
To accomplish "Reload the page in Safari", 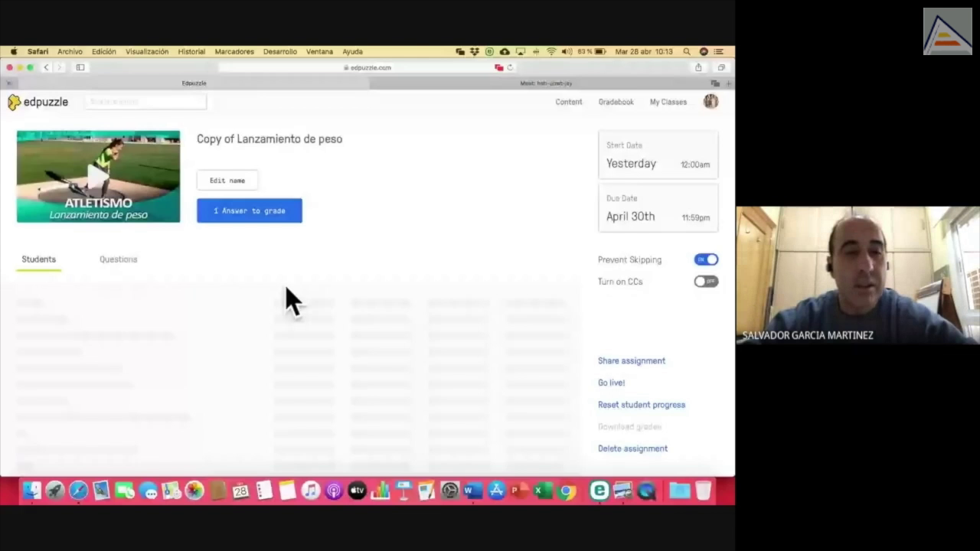I will [x=510, y=67].
